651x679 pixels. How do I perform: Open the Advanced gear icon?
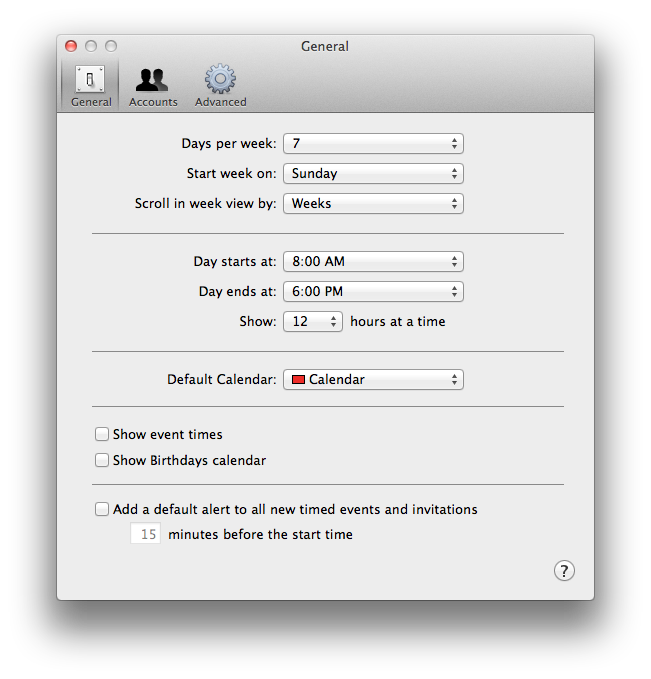click(x=220, y=79)
